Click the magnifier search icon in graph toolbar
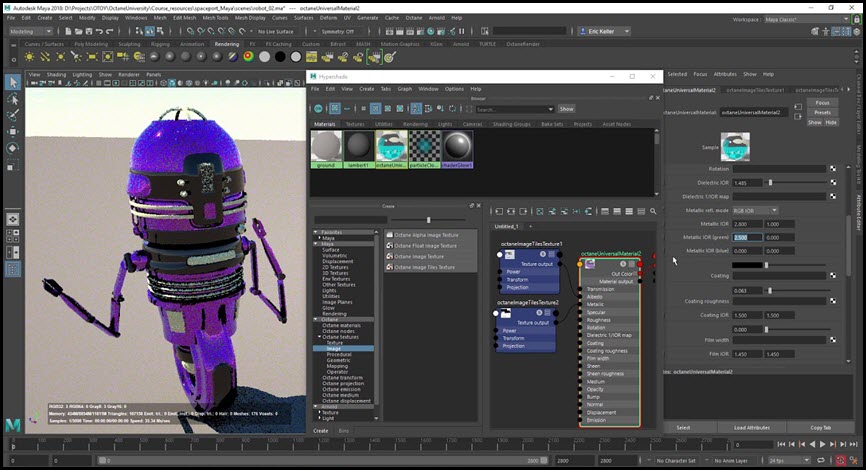Viewport: 866px width, 470px height. (x=653, y=211)
